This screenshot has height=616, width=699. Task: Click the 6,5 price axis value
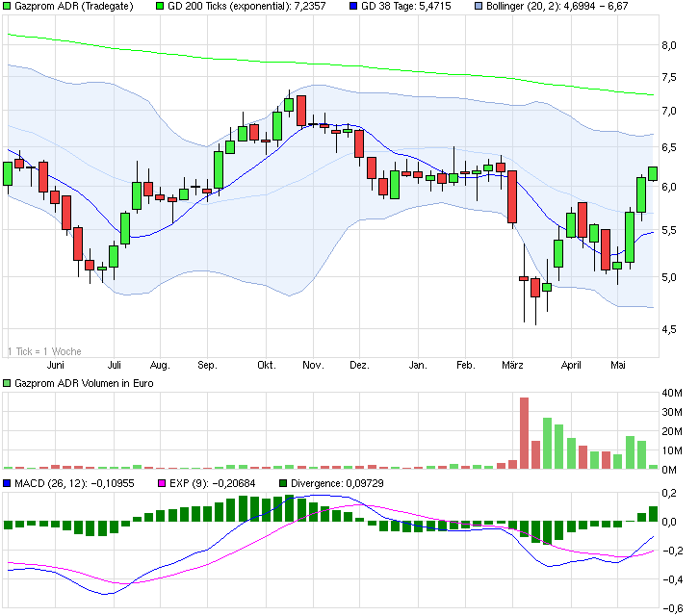669,147
